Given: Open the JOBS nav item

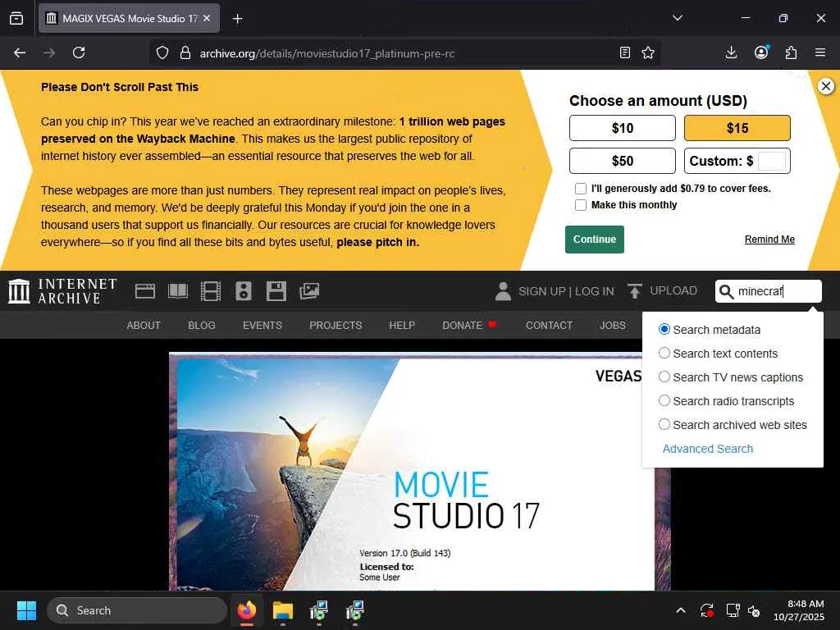Looking at the screenshot, I should click(612, 325).
